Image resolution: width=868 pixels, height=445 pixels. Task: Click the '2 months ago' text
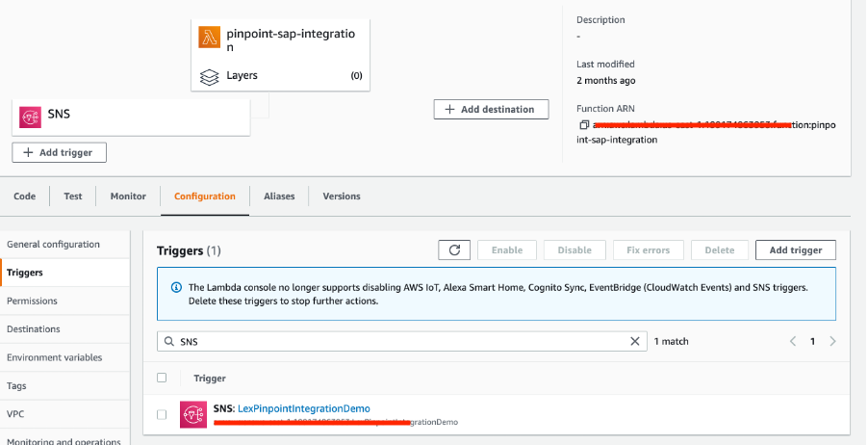605,80
